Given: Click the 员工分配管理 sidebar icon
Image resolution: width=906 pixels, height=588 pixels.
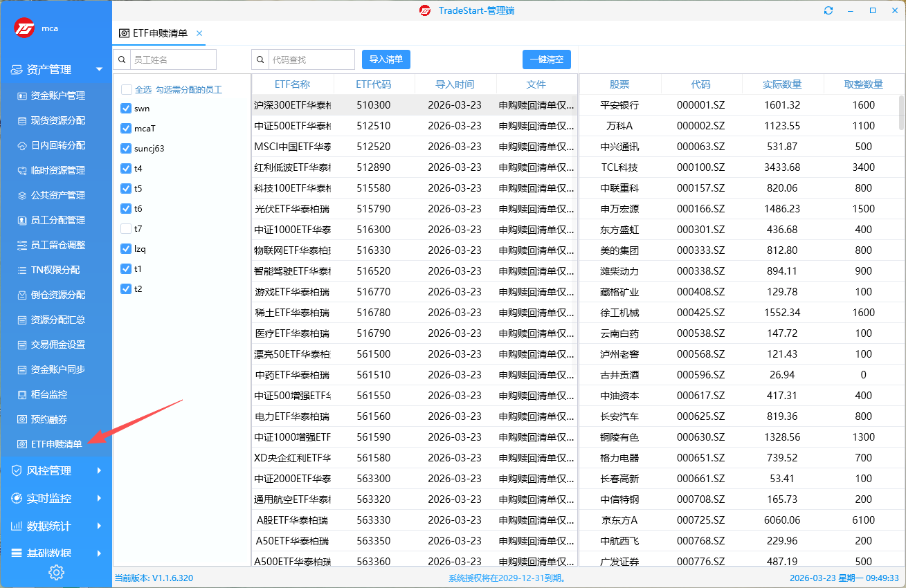Looking at the screenshot, I should pos(22,220).
